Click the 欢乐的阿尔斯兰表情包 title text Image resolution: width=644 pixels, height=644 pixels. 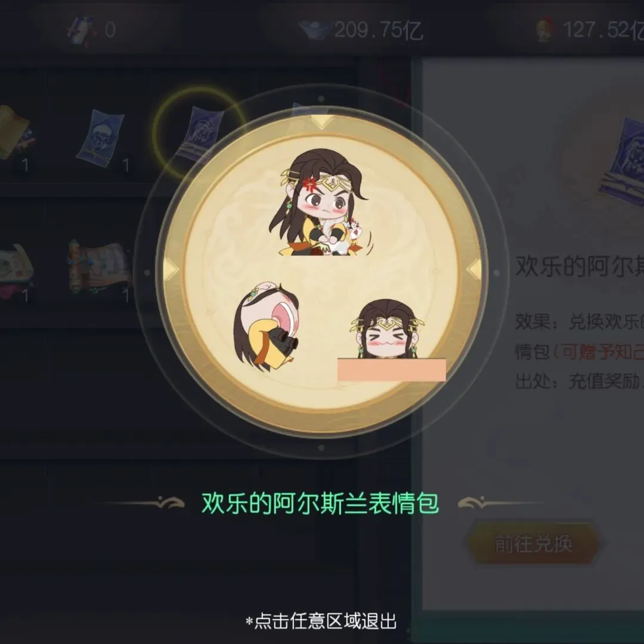[x=320, y=502]
